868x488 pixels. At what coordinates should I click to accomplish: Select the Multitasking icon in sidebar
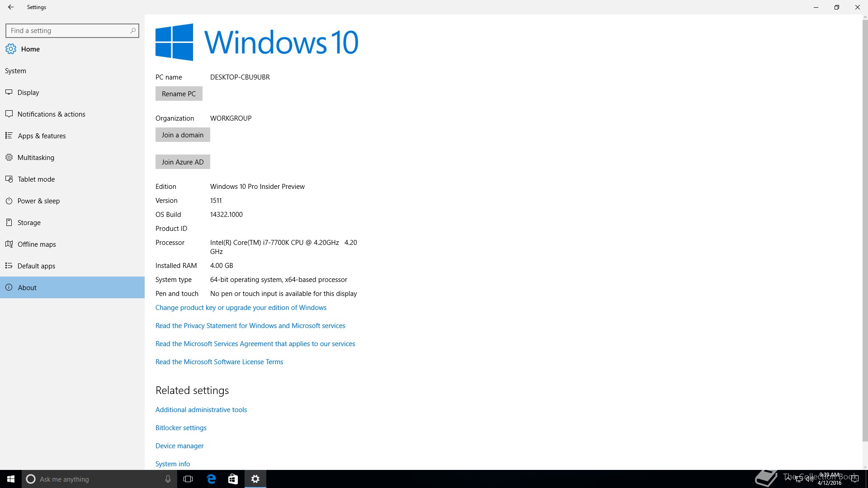click(9, 157)
